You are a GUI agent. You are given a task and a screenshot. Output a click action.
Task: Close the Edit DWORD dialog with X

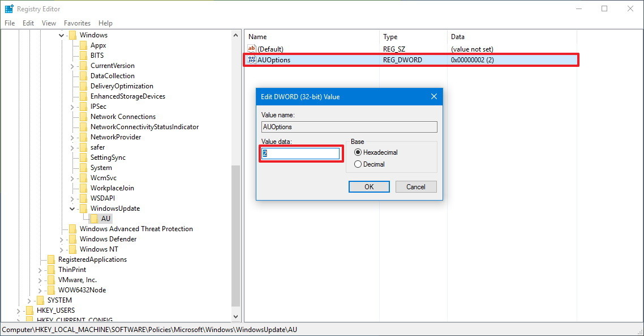click(433, 97)
